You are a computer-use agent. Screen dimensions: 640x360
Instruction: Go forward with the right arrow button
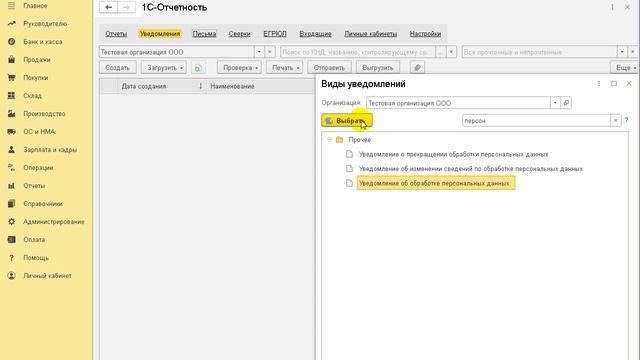tap(127, 7)
